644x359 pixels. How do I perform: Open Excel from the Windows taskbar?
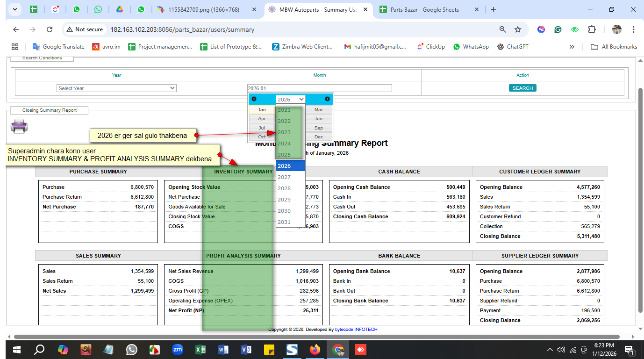[x=200, y=349]
